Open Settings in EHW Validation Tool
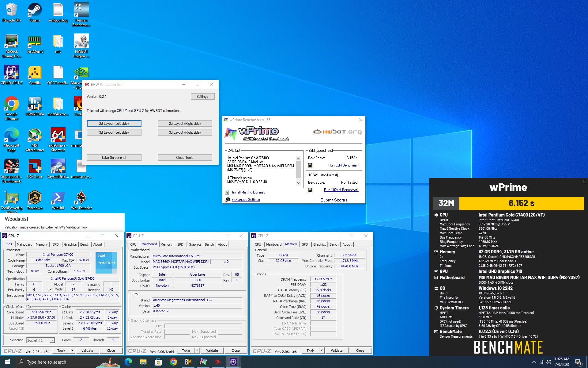The image size is (588, 368). (x=202, y=96)
